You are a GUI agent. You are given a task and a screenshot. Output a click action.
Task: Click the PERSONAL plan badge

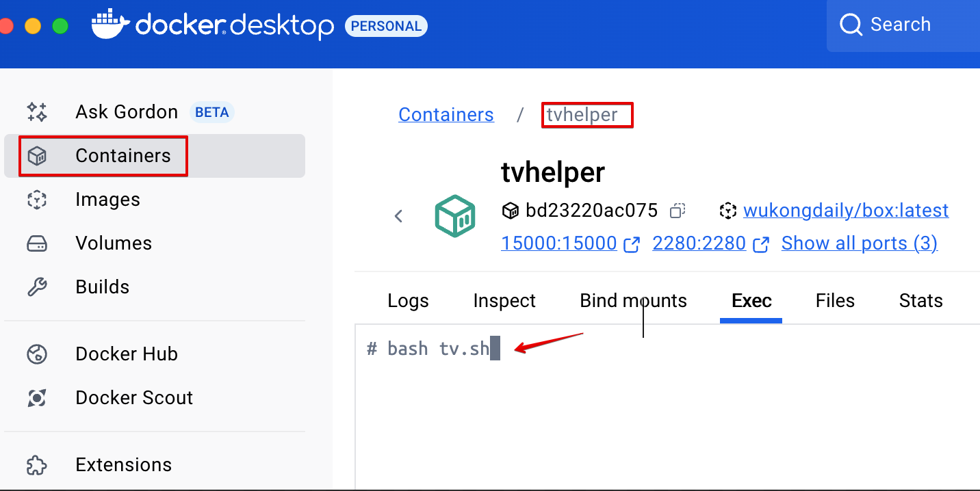[387, 26]
